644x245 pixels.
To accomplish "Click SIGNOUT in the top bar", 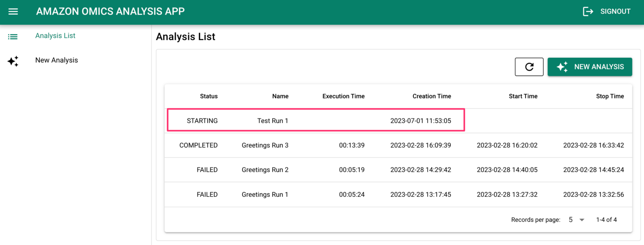I will pos(615,11).
